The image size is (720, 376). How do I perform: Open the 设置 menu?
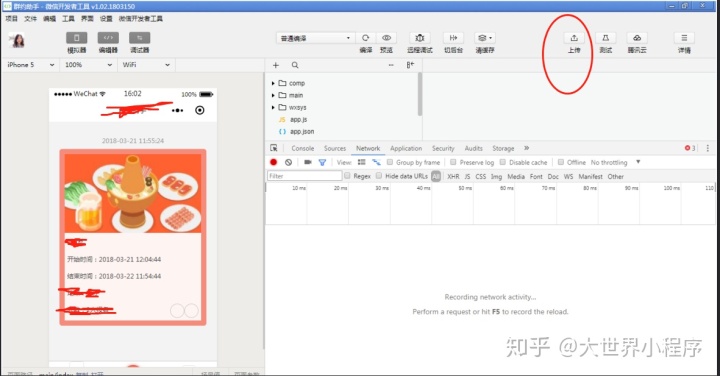click(x=106, y=18)
